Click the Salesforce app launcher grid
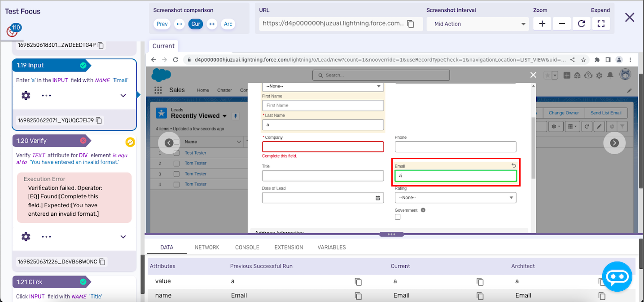Image resolution: width=644 pixels, height=302 pixels. [158, 90]
